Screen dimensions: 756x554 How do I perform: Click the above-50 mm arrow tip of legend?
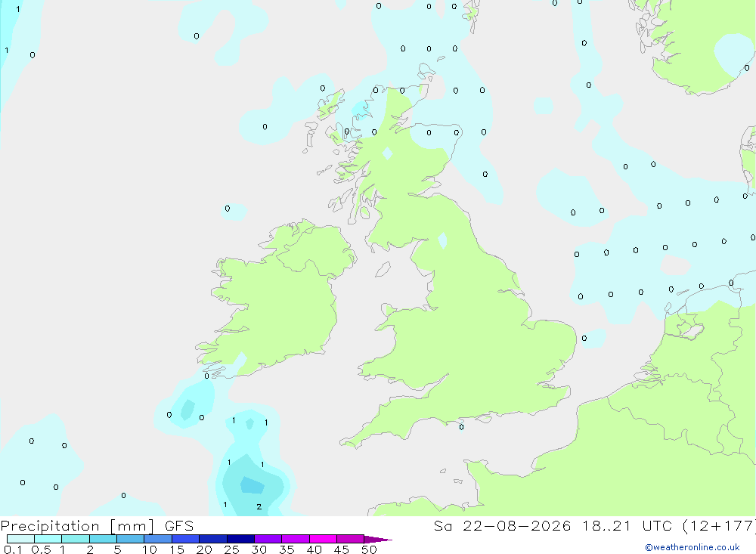[378, 540]
